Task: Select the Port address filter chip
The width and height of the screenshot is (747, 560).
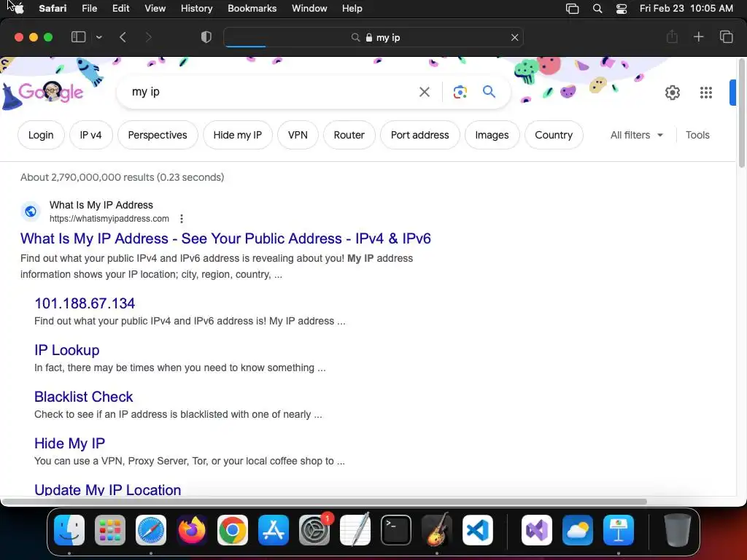Action: pos(419,135)
